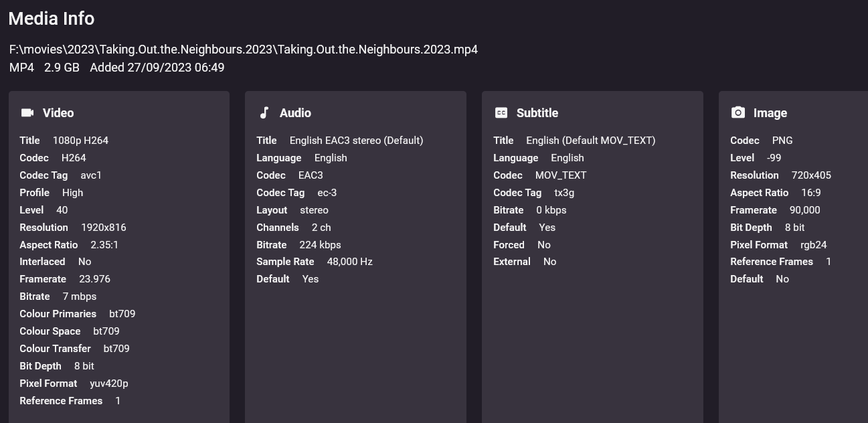The image size is (868, 423).
Task: Click the Audio card heading text
Action: pyautogui.click(x=295, y=113)
